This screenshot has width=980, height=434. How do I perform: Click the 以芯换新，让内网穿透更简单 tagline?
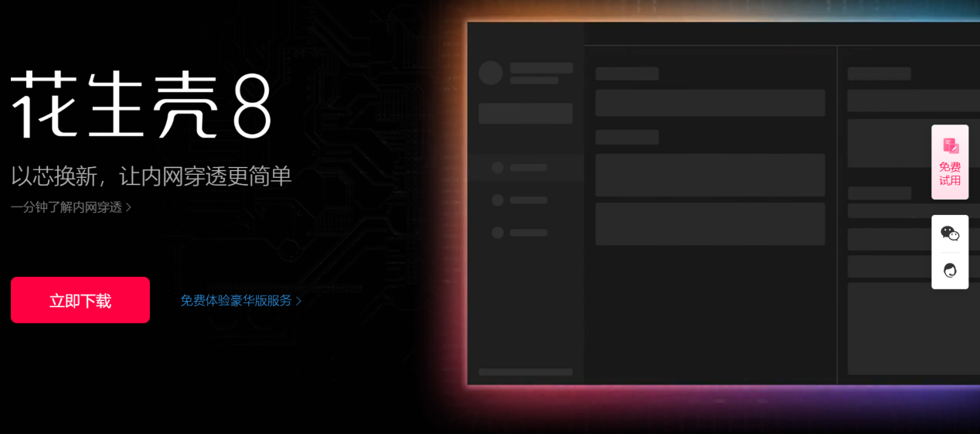[x=151, y=176]
